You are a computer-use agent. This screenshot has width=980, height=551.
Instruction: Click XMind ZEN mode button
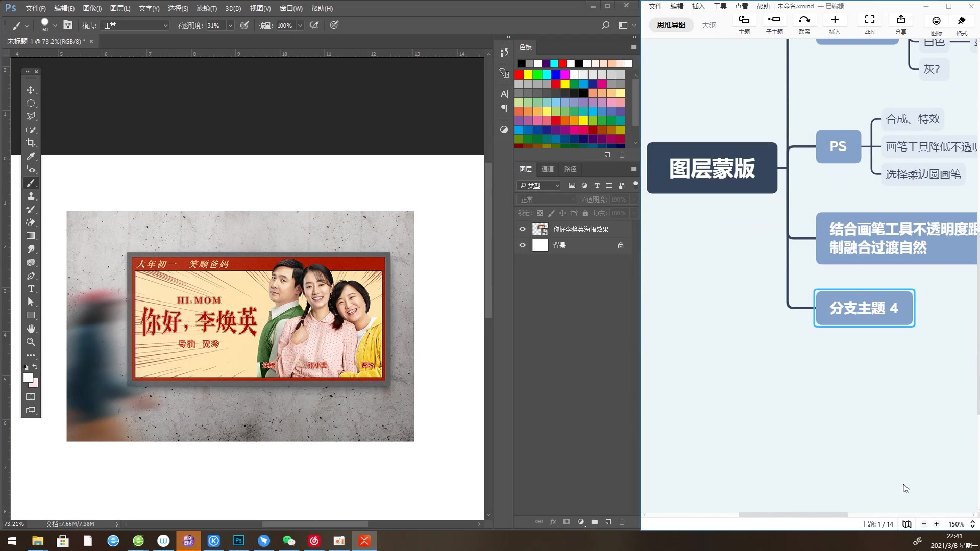(870, 24)
